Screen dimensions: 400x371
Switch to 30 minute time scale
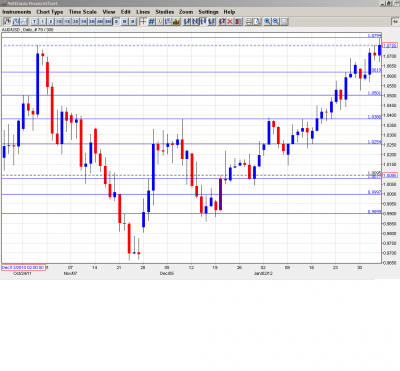tap(75, 22)
